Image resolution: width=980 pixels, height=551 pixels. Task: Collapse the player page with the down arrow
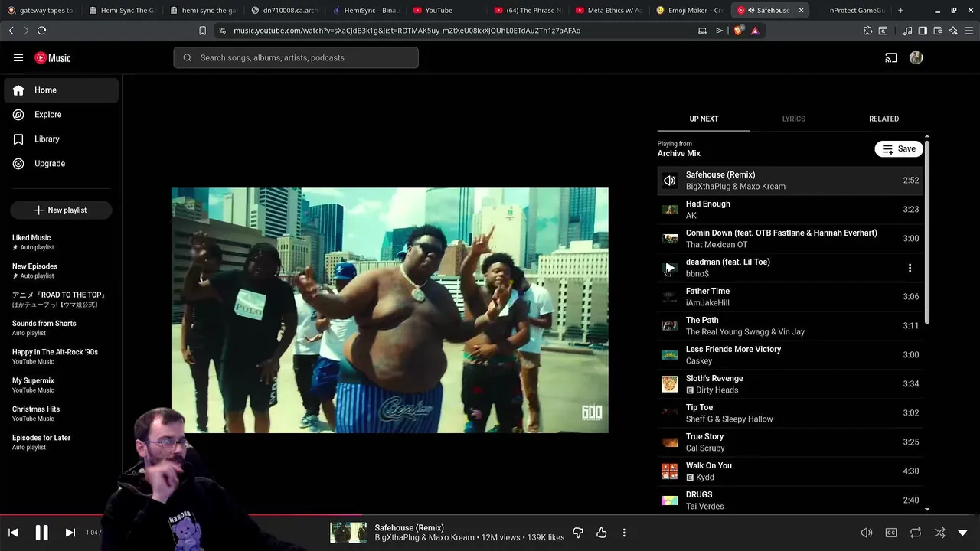coord(963,533)
